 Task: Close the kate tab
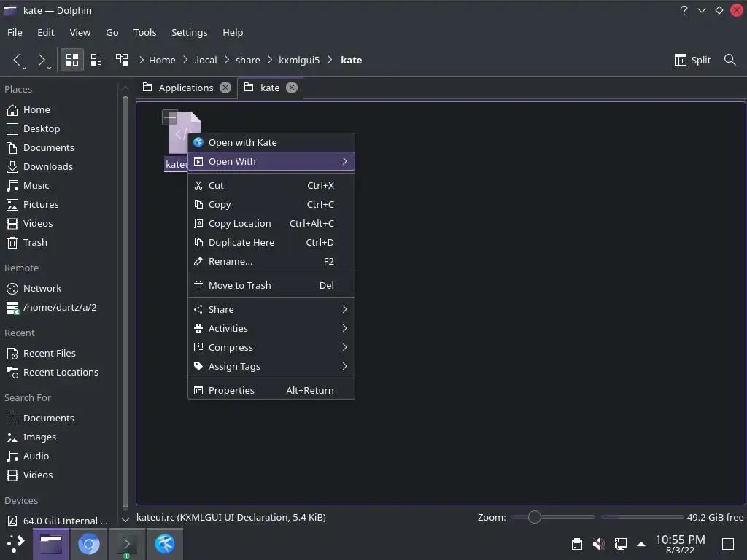click(292, 87)
